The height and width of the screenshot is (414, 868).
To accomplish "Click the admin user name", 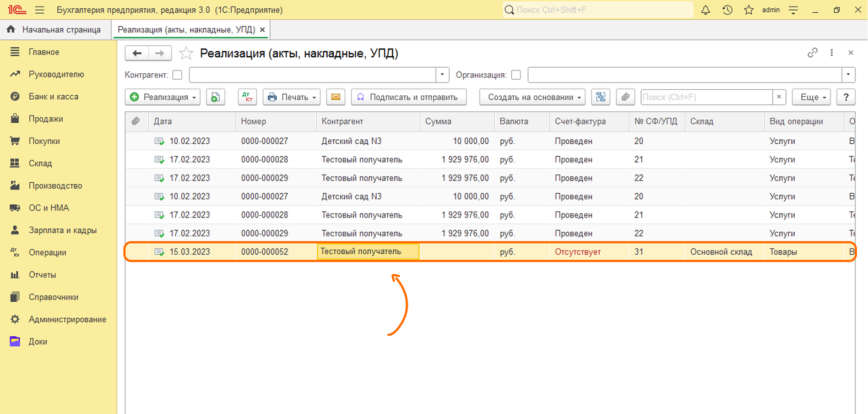I will pyautogui.click(x=771, y=10).
